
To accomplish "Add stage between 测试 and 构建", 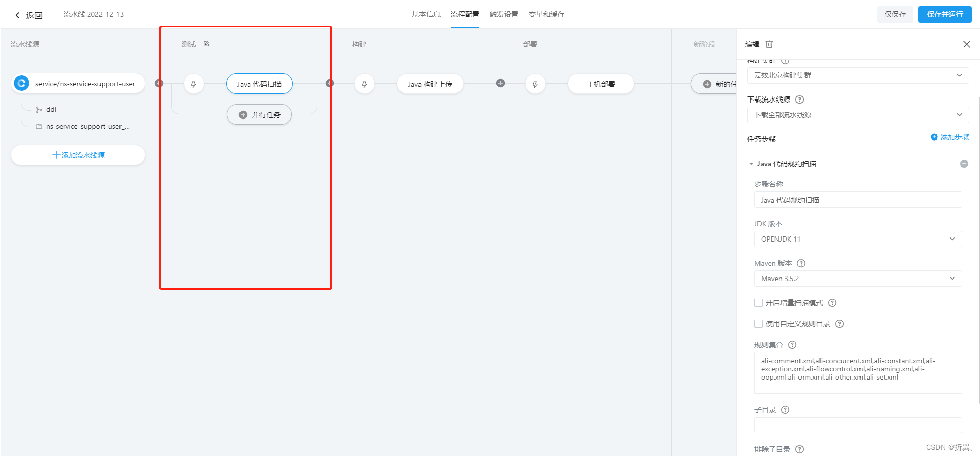I will (330, 83).
